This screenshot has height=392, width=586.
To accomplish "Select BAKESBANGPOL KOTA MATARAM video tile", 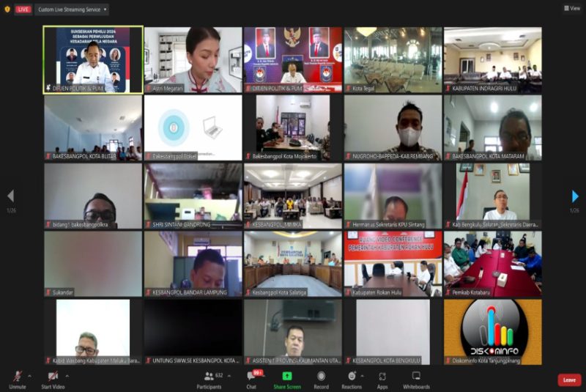I will point(492,127).
